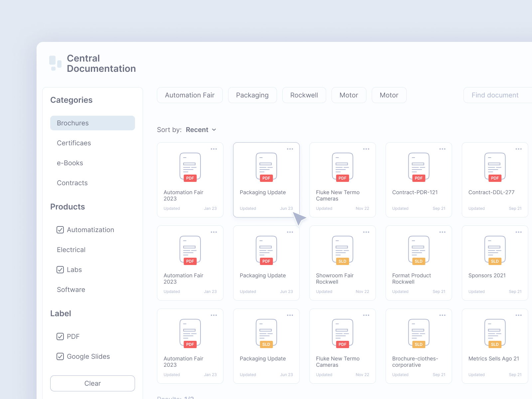Image resolution: width=532 pixels, height=399 pixels.
Task: Click the SLD icon of Brochure-clothes-corporative
Action: click(x=419, y=333)
